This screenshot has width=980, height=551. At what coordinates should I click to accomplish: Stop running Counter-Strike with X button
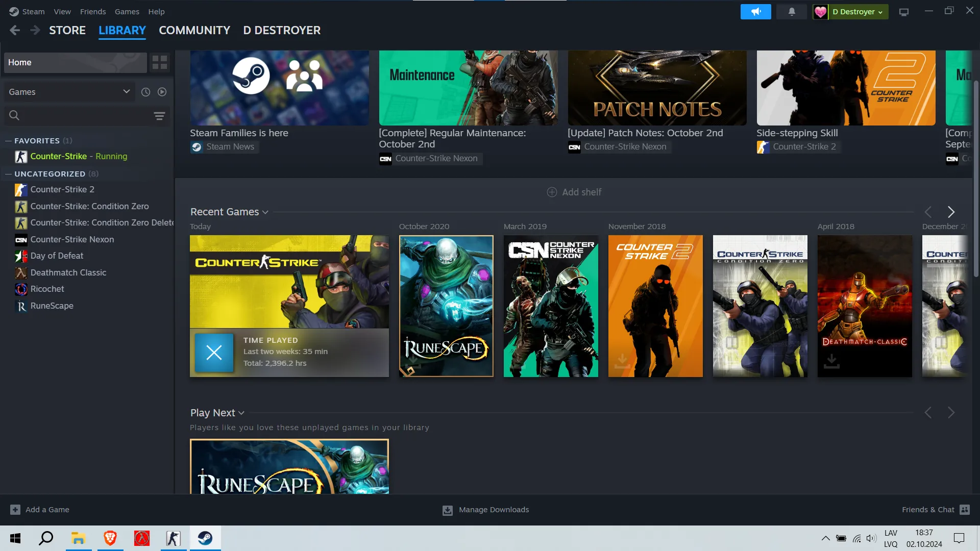pos(214,352)
